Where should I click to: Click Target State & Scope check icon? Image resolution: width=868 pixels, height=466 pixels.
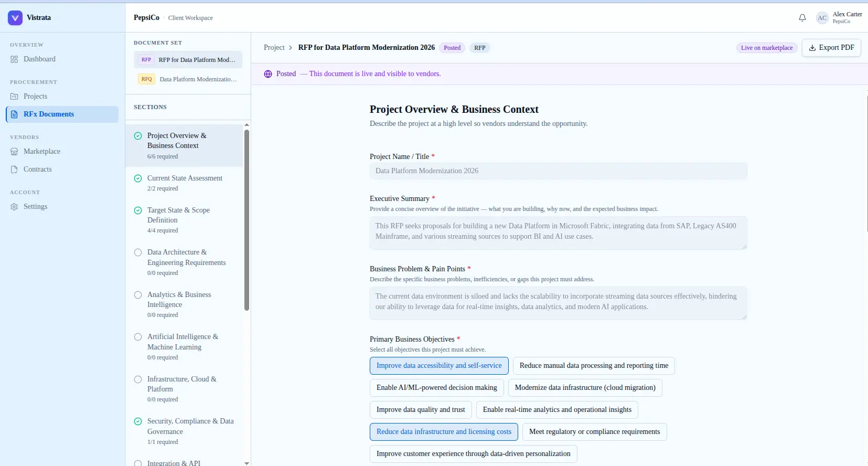138,210
